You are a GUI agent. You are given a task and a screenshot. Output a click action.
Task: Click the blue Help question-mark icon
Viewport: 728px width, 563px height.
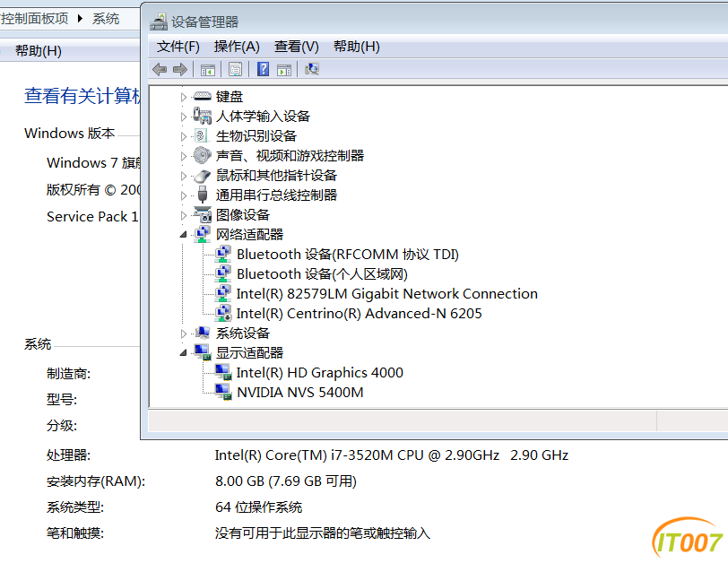[264, 69]
